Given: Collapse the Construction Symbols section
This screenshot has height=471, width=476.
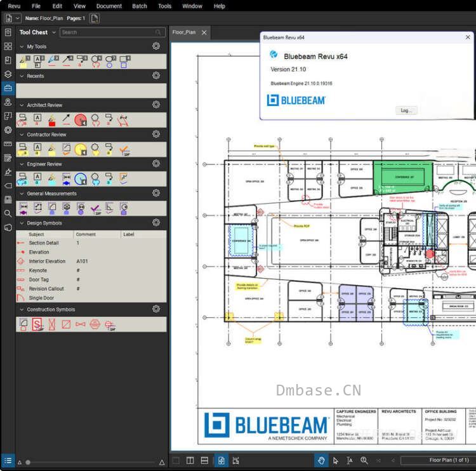Looking at the screenshot, I should [22, 309].
